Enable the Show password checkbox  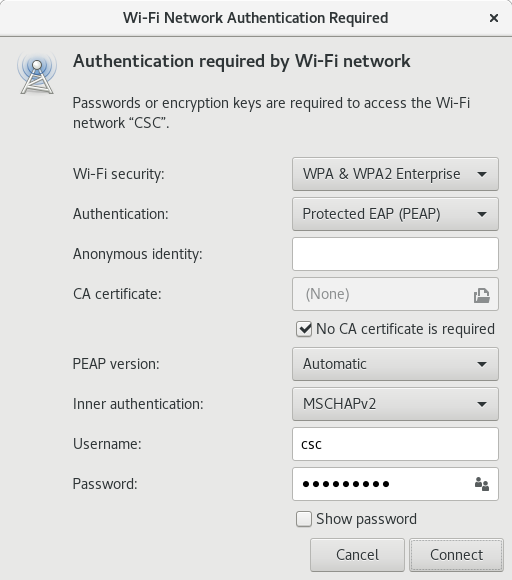click(x=304, y=519)
